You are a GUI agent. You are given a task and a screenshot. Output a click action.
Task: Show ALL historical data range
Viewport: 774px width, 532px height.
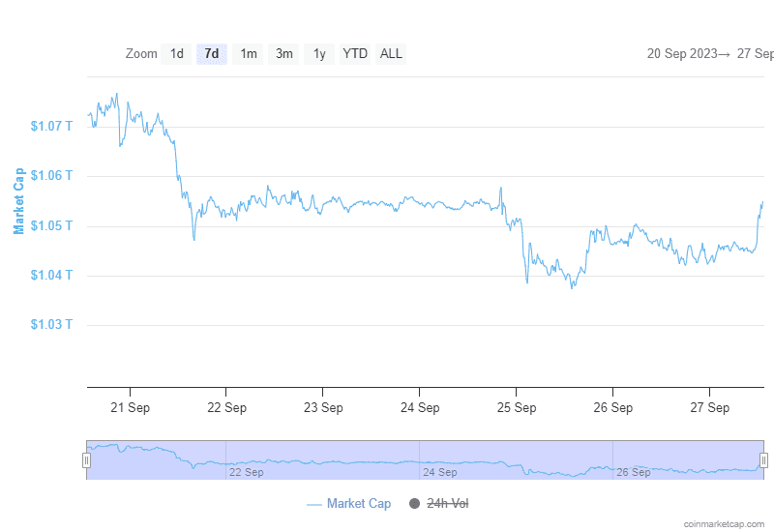point(391,54)
